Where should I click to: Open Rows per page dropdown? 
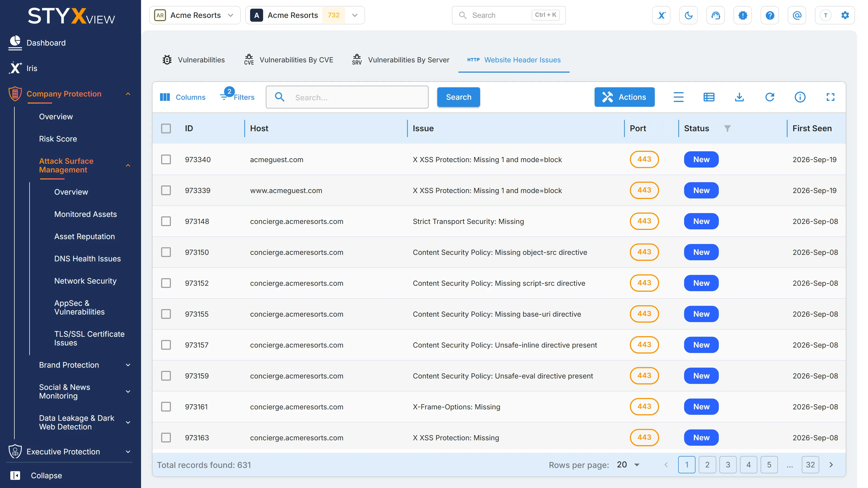[628, 465]
